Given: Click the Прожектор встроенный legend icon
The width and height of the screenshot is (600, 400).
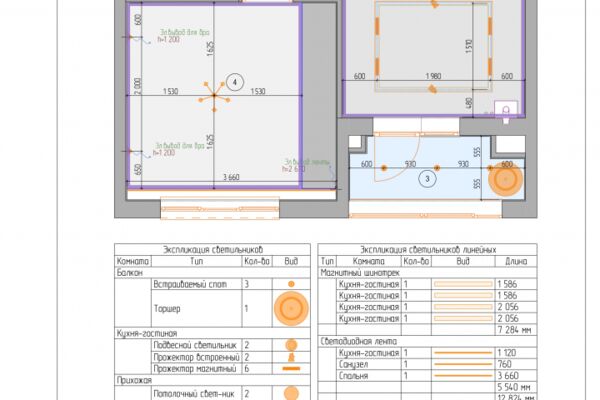Looking at the screenshot, I should point(291,357).
